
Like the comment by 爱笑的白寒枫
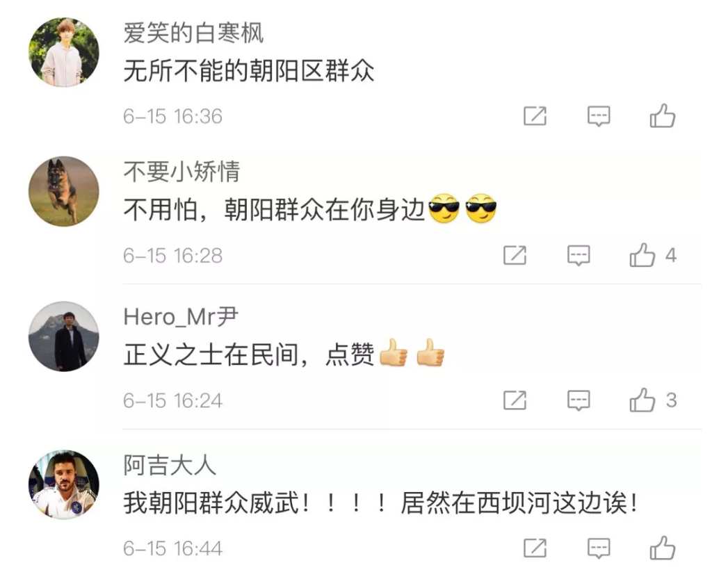point(662,115)
